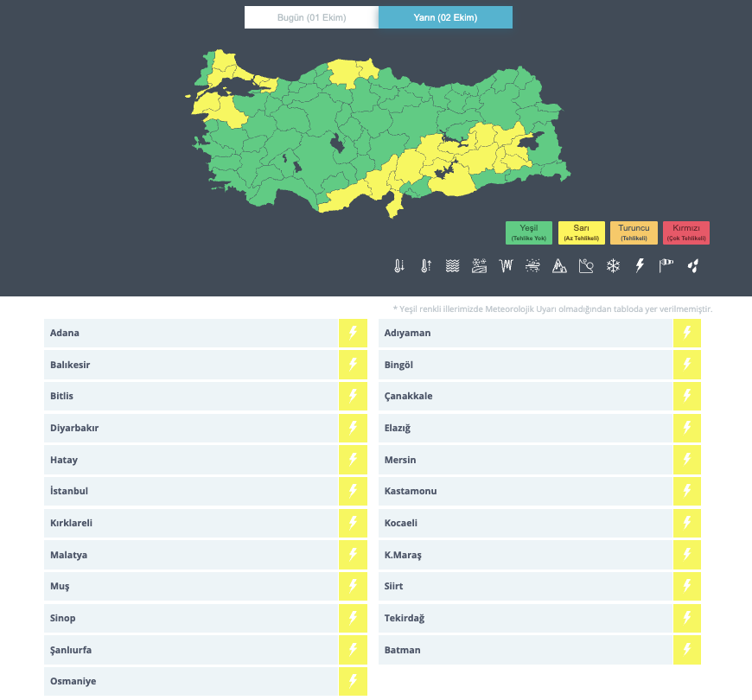Click the yellow Sarı legend swatch
This screenshot has height=700, width=752.
(581, 232)
